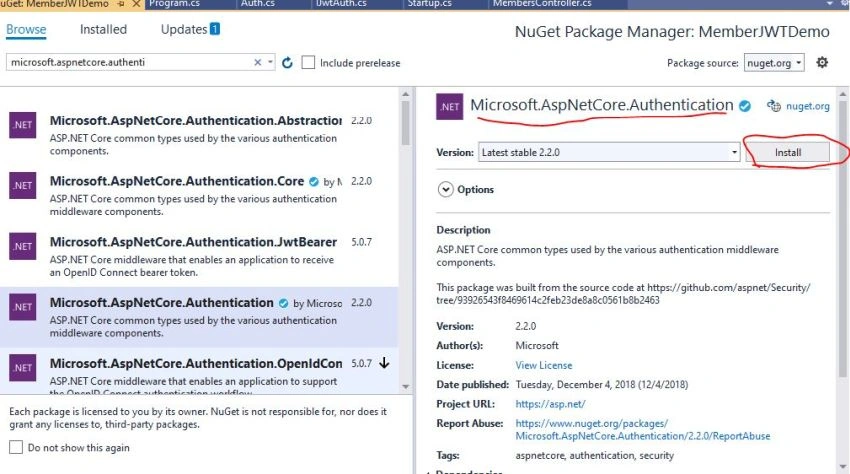Open the Startup.cs document tab
This screenshot has height=474, width=850.
pos(429,4)
